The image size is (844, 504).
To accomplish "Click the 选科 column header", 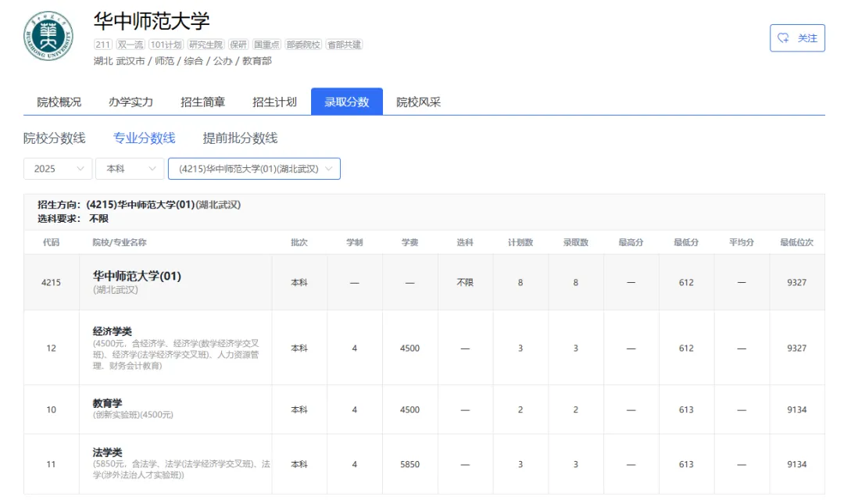I will tap(465, 242).
